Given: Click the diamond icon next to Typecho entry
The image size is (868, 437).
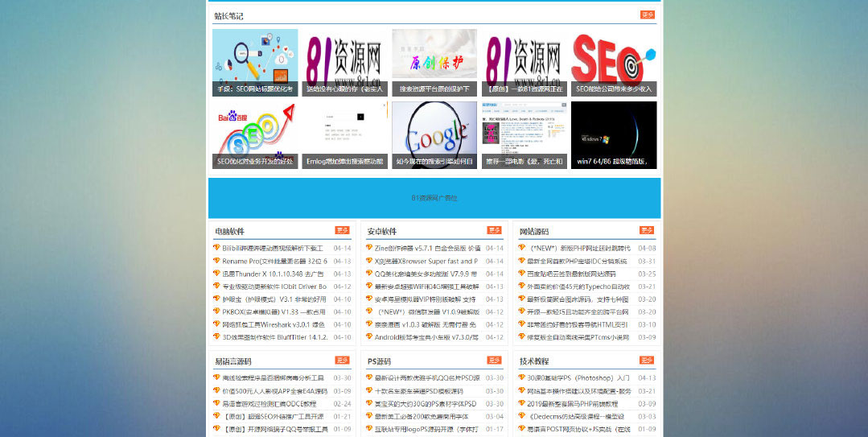Looking at the screenshot, I should [522, 286].
